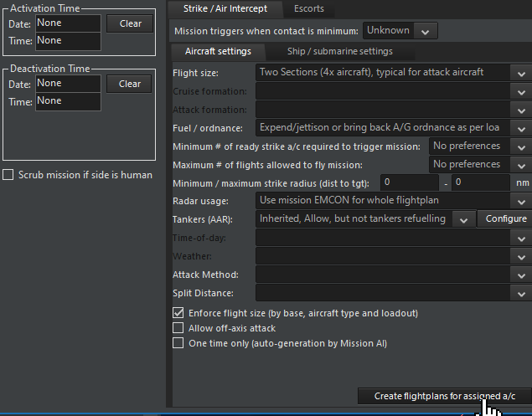
Task: Click the minimum strike radius field
Action: click(x=409, y=182)
